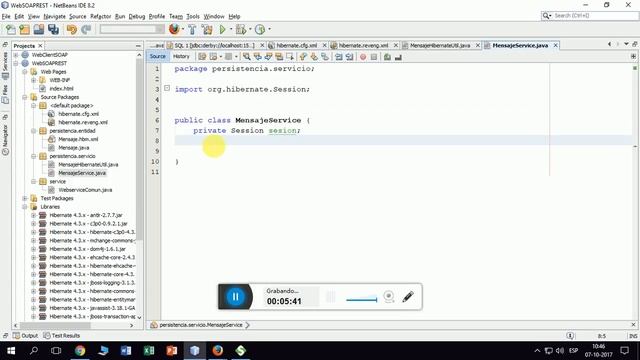Select the Source view button
640x360 pixels.
[x=158, y=57]
